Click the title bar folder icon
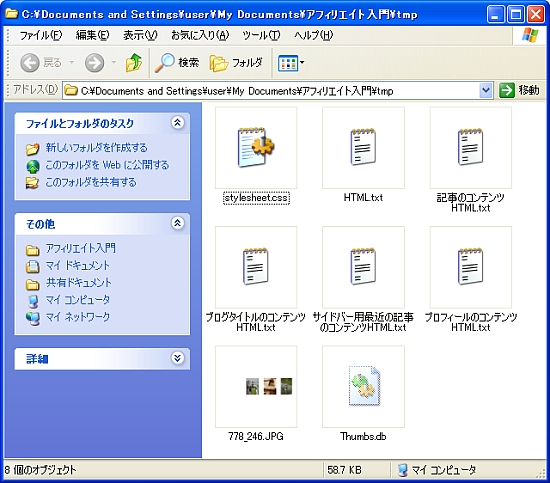This screenshot has width=550, height=483. [x=11, y=14]
